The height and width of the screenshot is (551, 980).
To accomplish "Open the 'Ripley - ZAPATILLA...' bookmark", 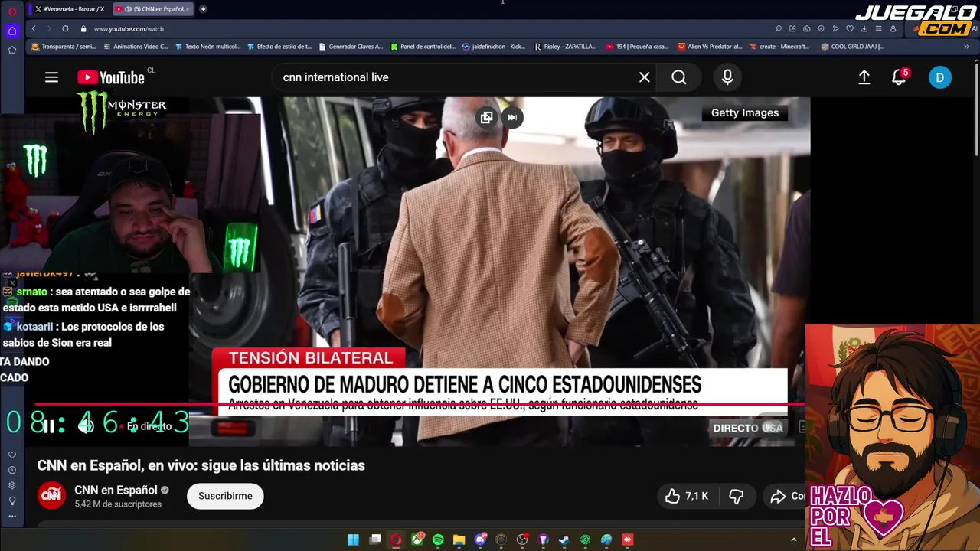I will pyautogui.click(x=565, y=47).
